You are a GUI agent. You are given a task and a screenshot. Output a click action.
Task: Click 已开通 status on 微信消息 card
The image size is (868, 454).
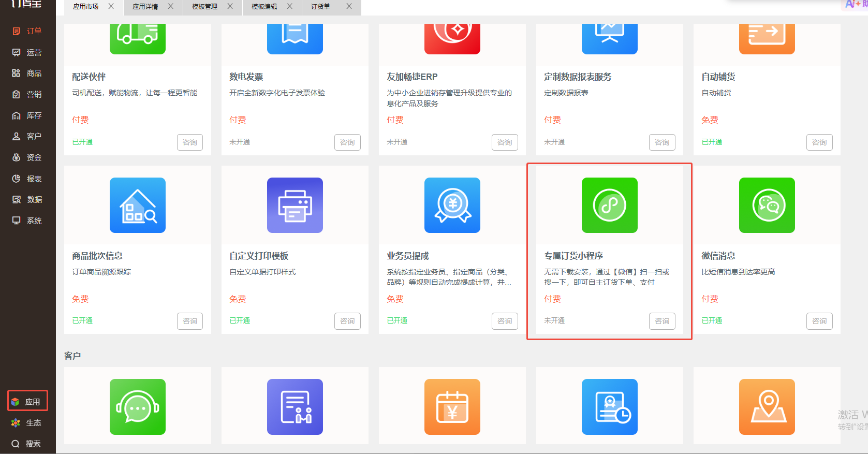click(x=712, y=320)
